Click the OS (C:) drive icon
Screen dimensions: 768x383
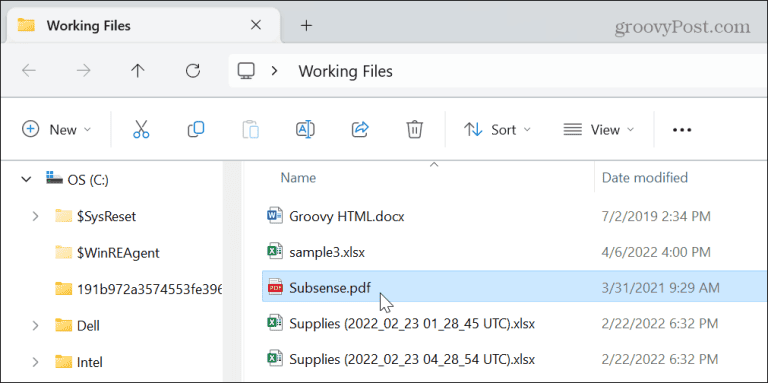54,179
